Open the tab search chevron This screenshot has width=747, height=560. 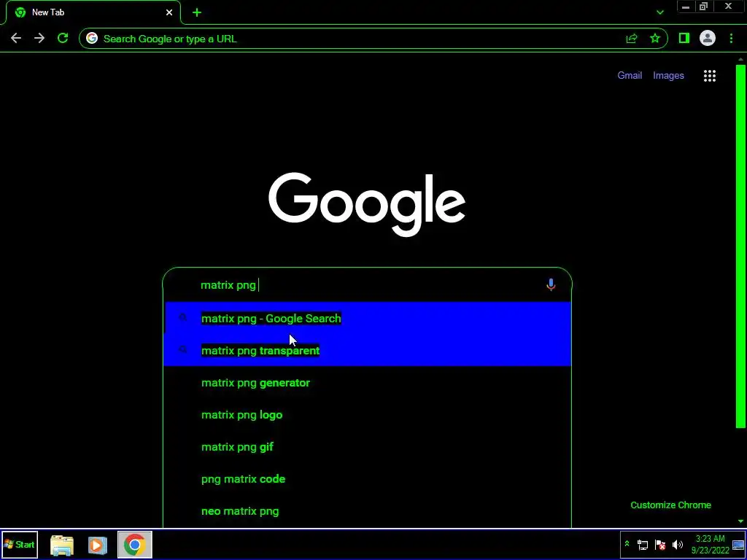(x=659, y=12)
